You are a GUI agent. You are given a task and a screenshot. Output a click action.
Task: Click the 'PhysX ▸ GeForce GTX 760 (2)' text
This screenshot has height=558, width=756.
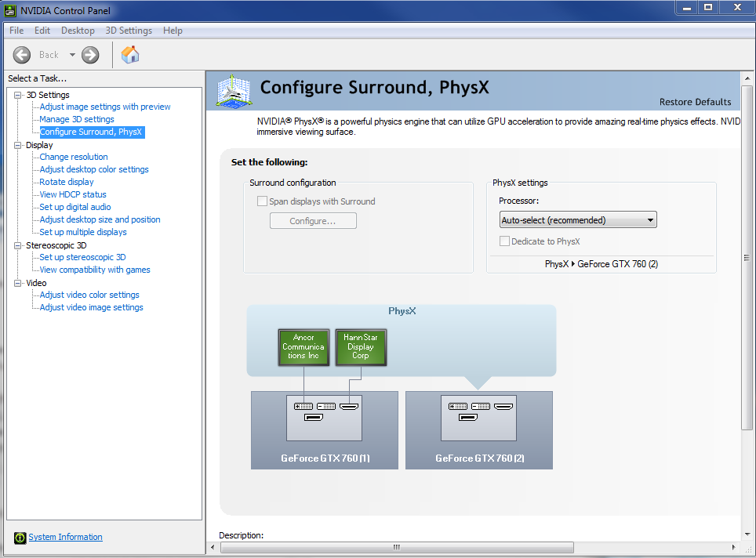coord(602,263)
